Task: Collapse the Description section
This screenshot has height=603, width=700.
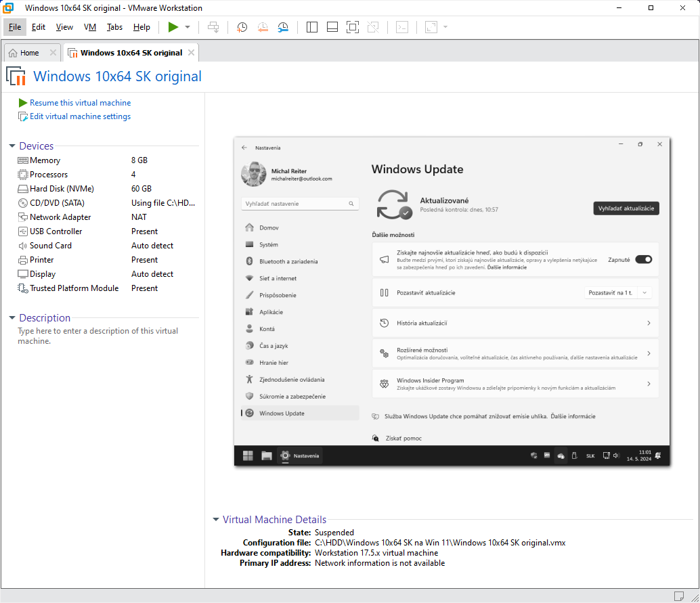Action: (12, 318)
